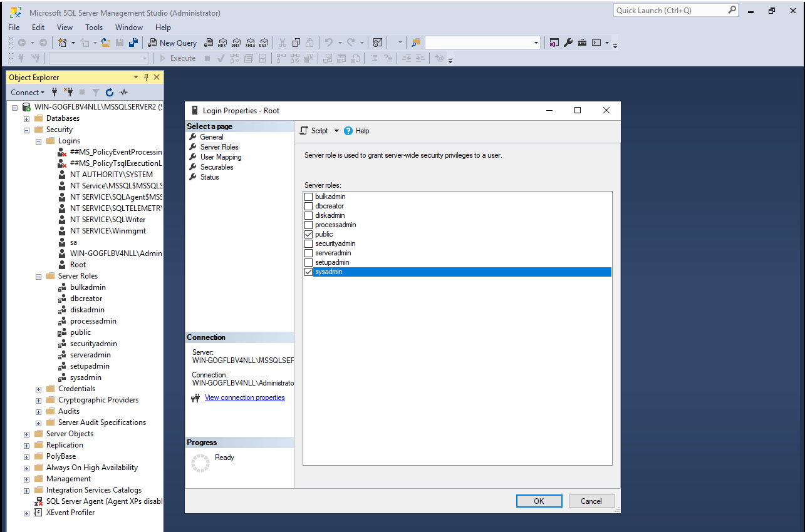
Task: Click the Activity Monitor toolbar icon
Action: (378, 43)
